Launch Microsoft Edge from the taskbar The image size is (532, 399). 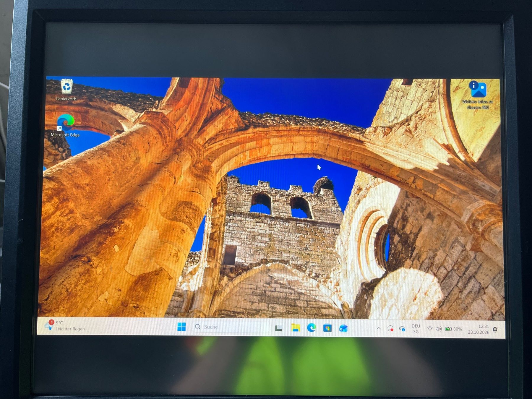pyautogui.click(x=312, y=328)
